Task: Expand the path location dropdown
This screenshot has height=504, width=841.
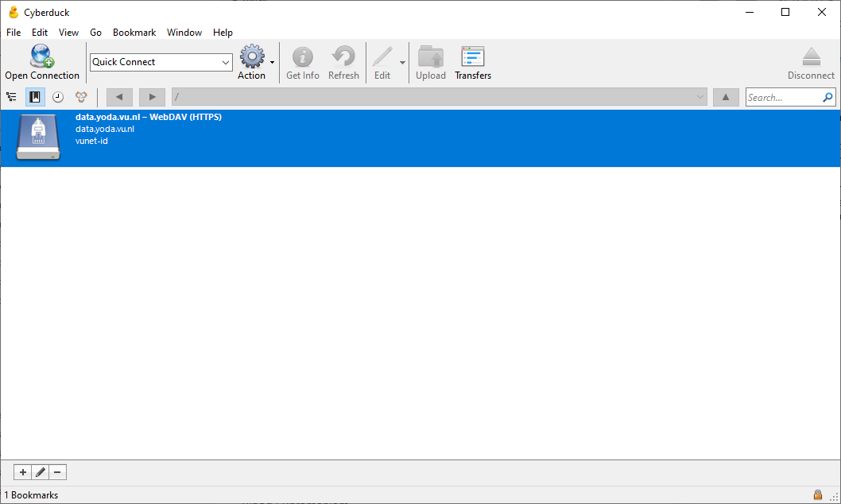Action: click(x=700, y=97)
